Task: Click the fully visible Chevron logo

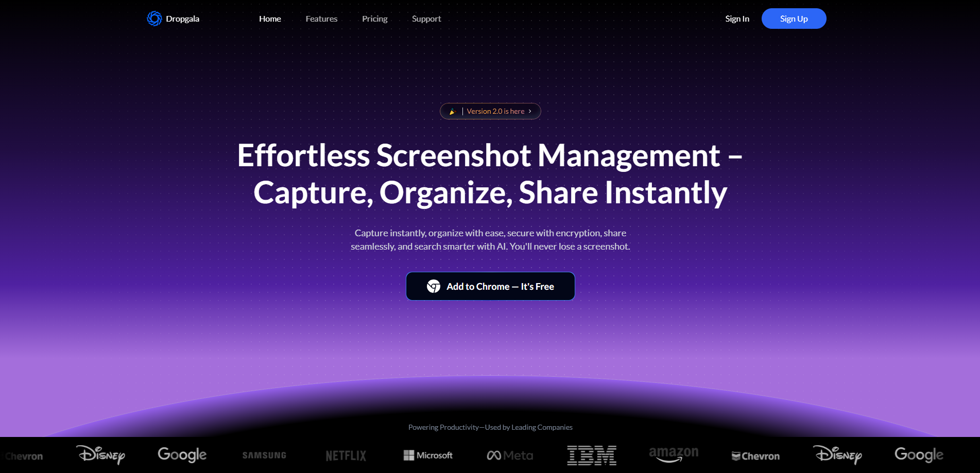Action: pyautogui.click(x=755, y=456)
